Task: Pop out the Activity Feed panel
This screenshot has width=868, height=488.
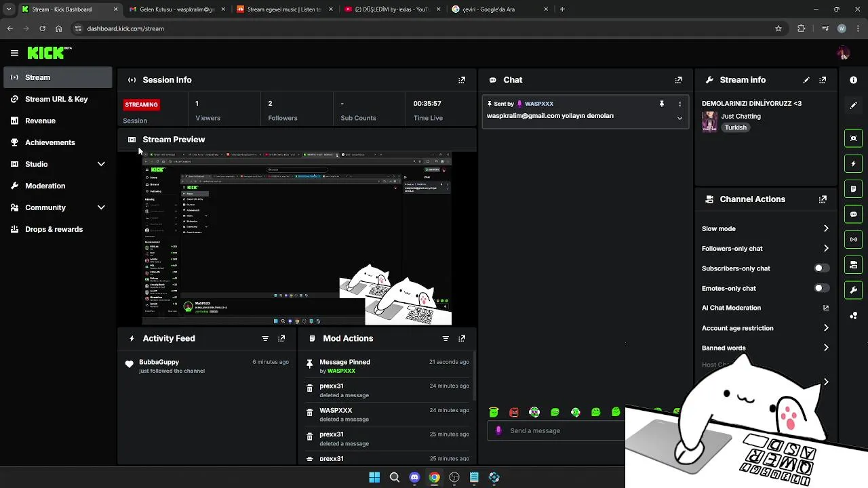Action: click(281, 338)
